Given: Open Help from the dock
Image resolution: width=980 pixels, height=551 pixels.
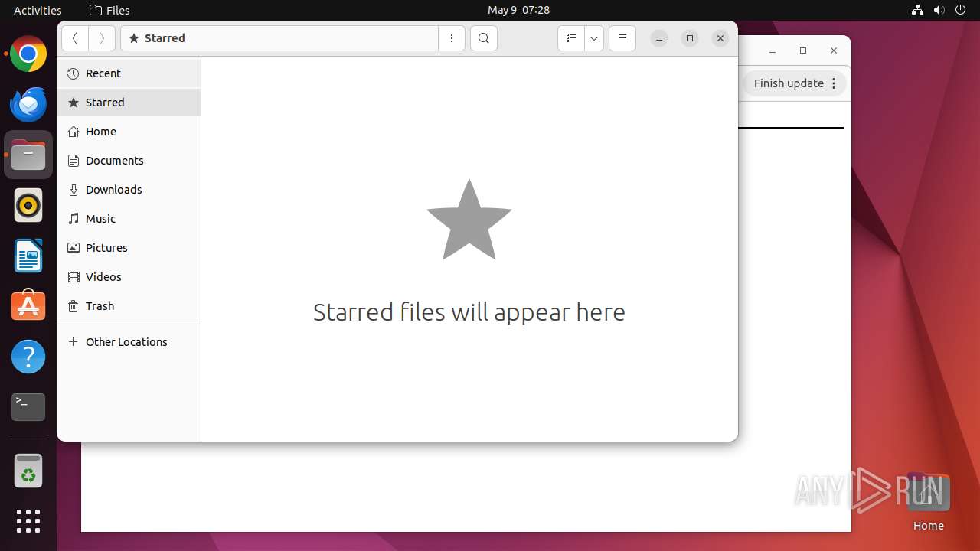Looking at the screenshot, I should pyautogui.click(x=28, y=357).
